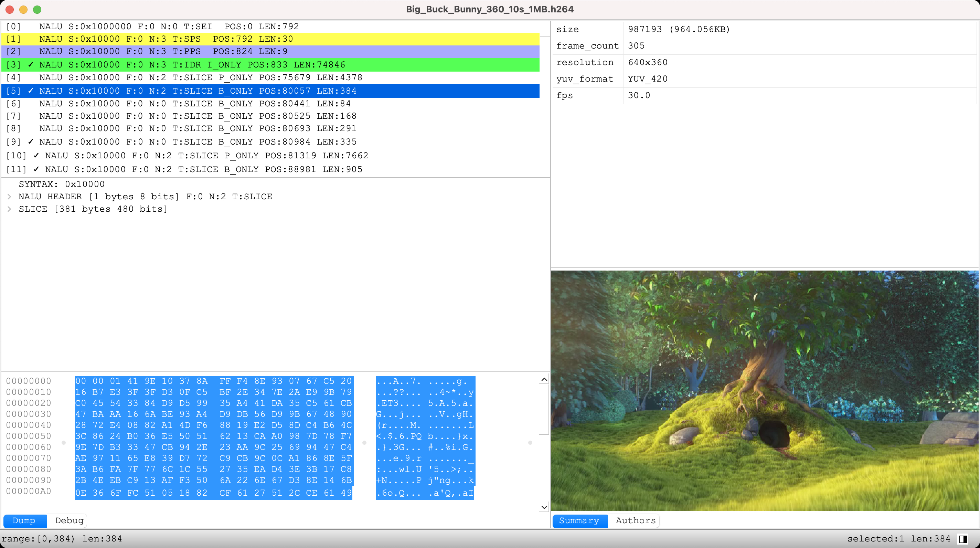The height and width of the screenshot is (548, 980).
Task: Click the resolution value 640x360
Action: tap(648, 62)
